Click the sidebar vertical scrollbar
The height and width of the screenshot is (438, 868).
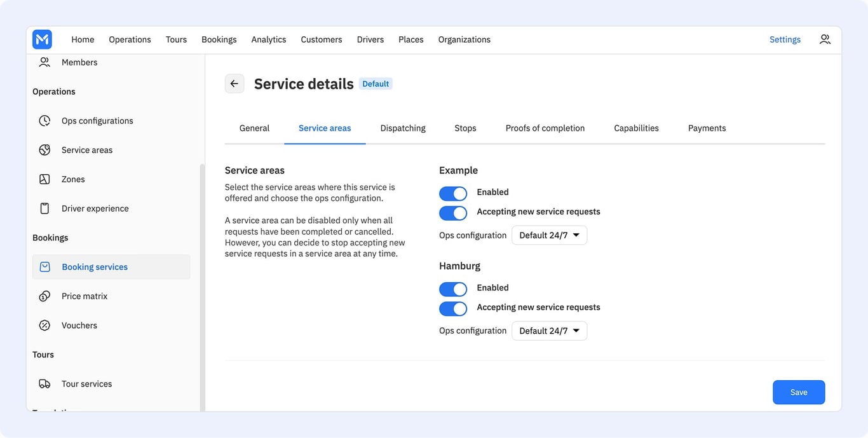point(202,286)
